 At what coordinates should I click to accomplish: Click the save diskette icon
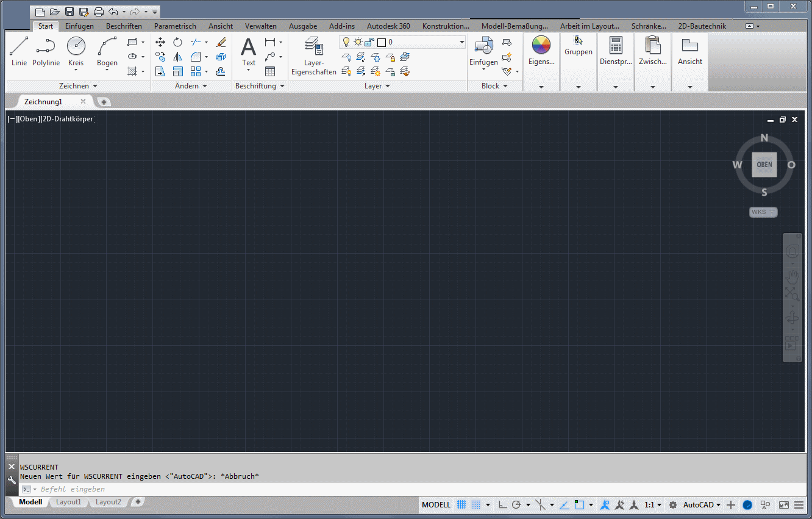pos(69,12)
